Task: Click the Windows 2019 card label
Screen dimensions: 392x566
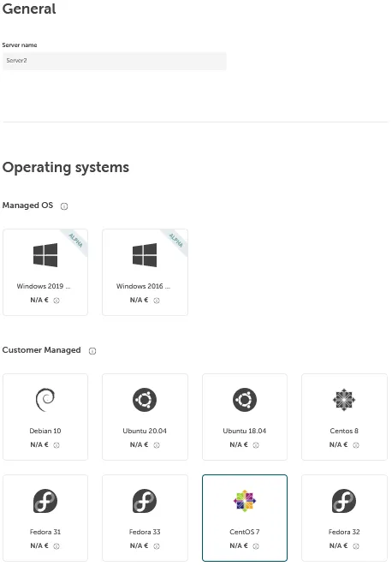Action: point(44,286)
